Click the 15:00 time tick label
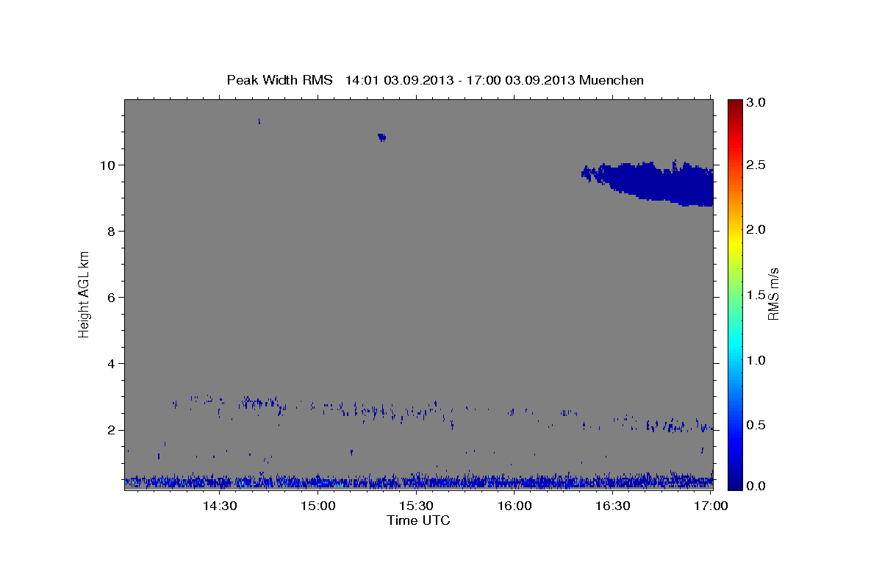The height and width of the screenshot is (588, 882). [318, 506]
